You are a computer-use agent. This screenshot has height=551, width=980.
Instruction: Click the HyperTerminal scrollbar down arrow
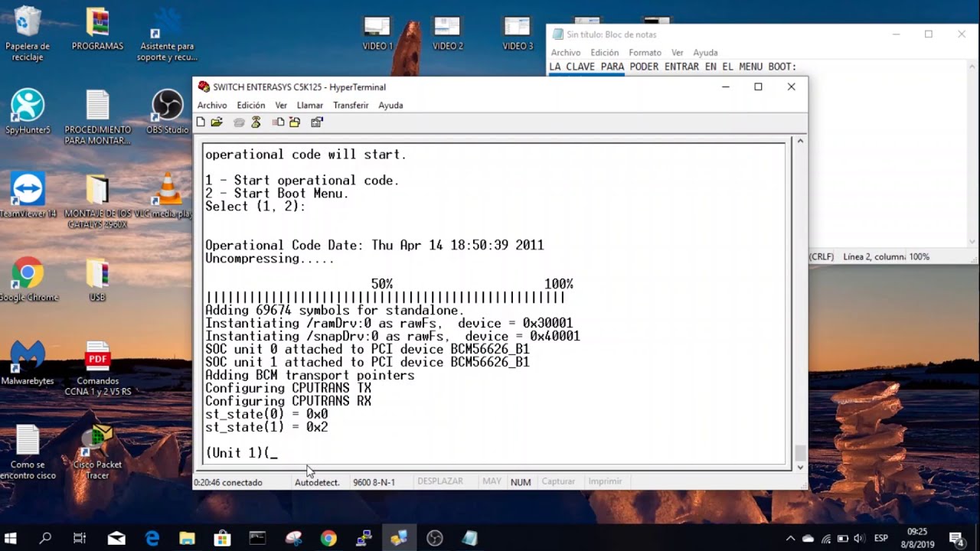(800, 467)
